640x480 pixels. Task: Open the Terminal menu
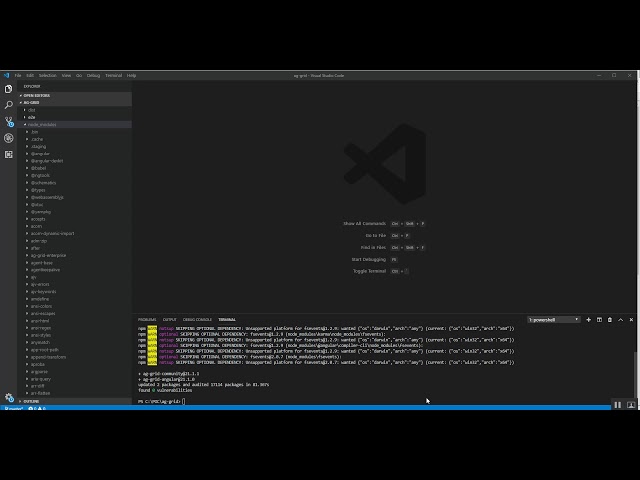[x=113, y=76]
